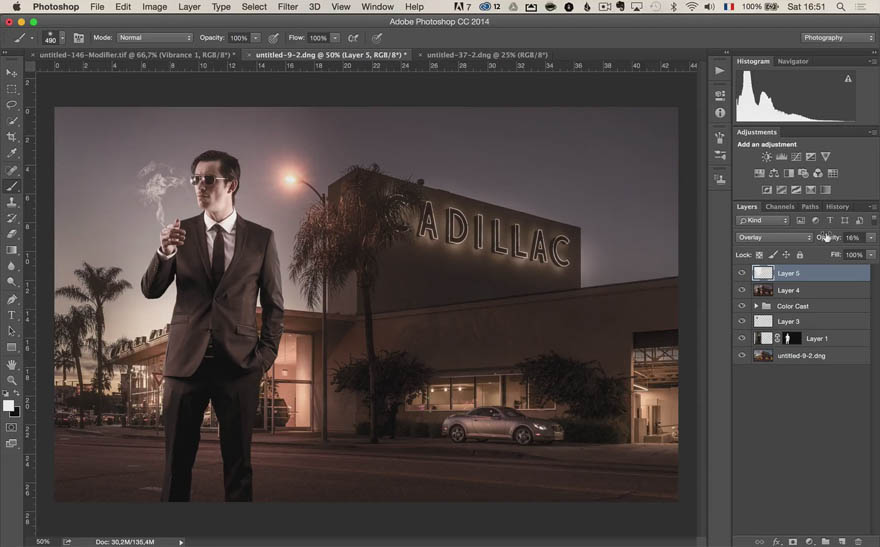Expand the Color Cast group
The image size is (880, 547).
click(756, 306)
